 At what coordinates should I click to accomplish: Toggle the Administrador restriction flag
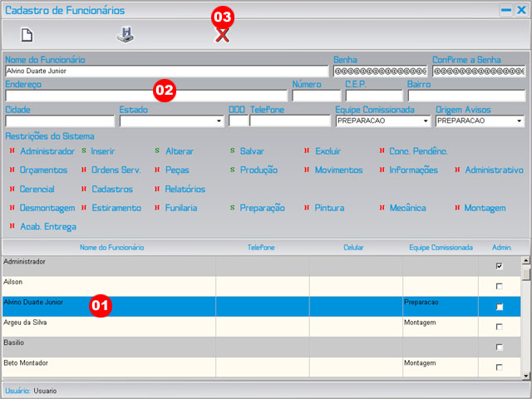12,151
